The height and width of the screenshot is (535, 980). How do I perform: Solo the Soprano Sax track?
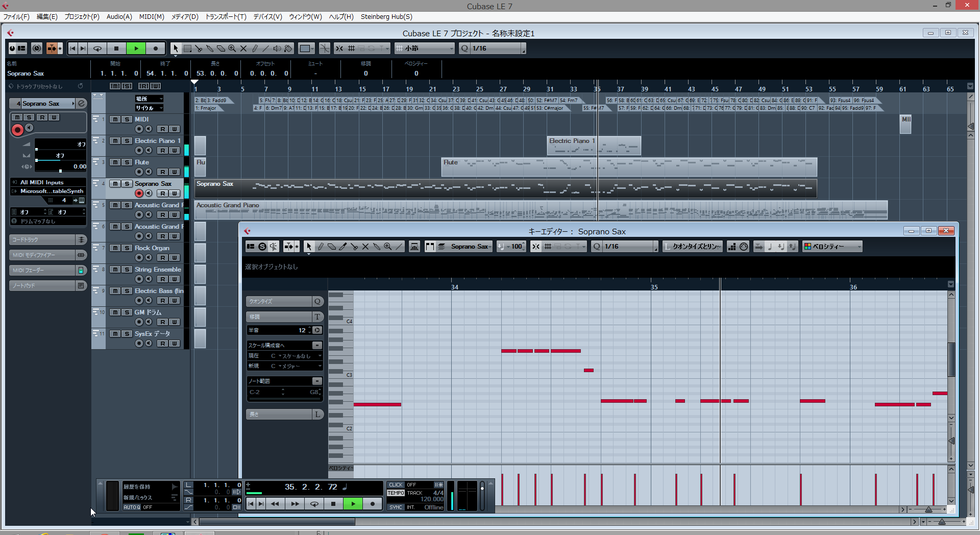[127, 184]
